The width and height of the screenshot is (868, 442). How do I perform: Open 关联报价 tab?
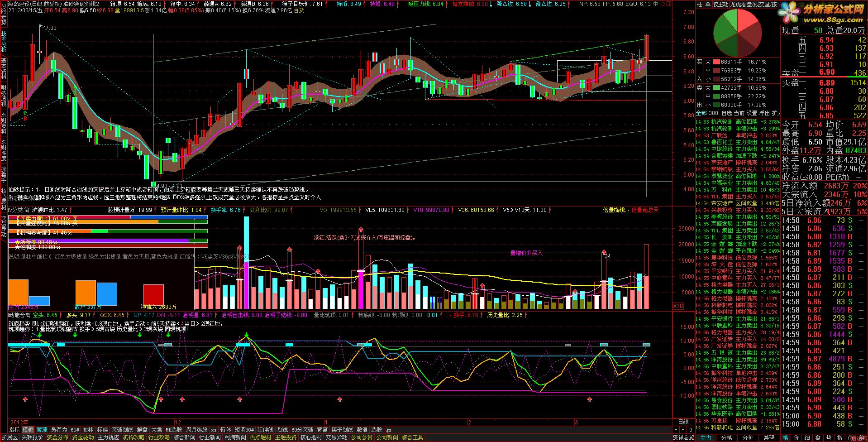click(32, 437)
